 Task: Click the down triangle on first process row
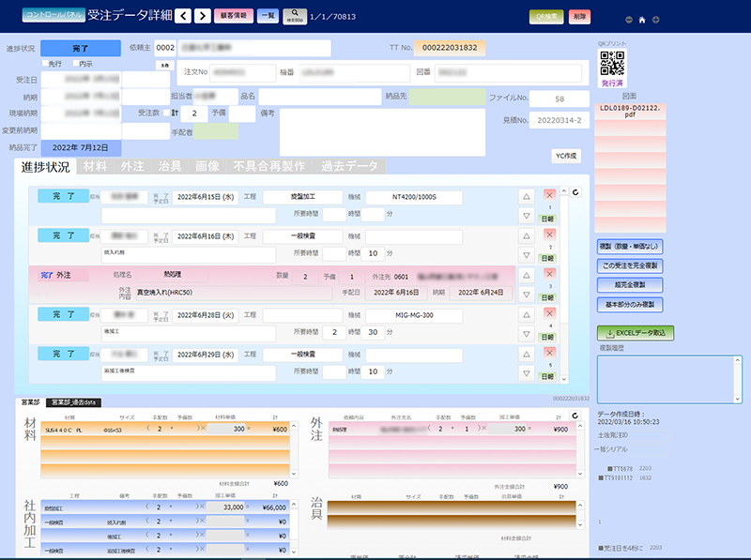527,215
